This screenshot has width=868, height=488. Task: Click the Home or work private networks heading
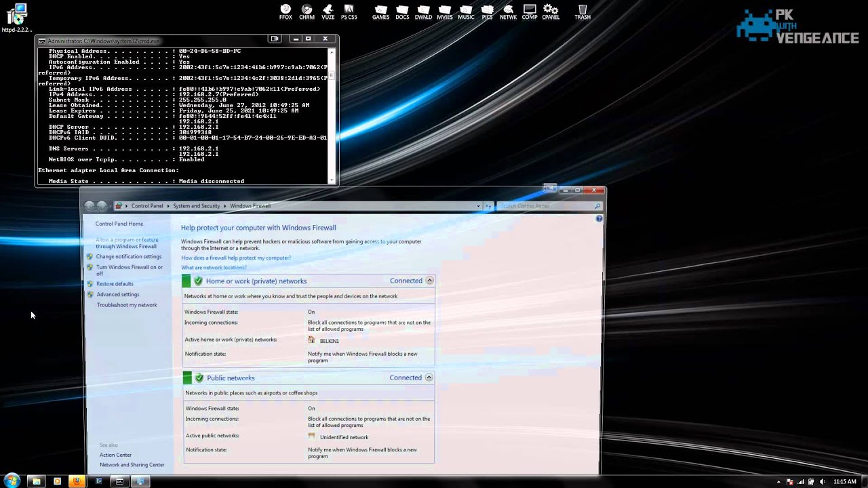tap(256, 281)
